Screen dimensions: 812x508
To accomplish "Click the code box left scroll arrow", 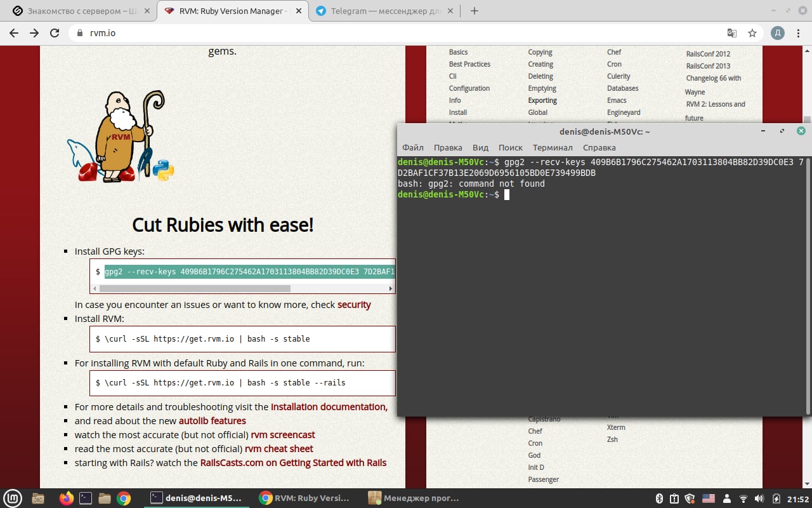I will pos(95,288).
